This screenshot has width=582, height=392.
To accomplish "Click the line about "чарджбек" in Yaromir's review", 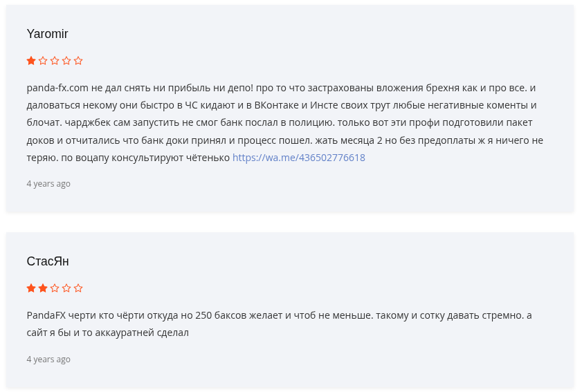I will tap(277, 123).
